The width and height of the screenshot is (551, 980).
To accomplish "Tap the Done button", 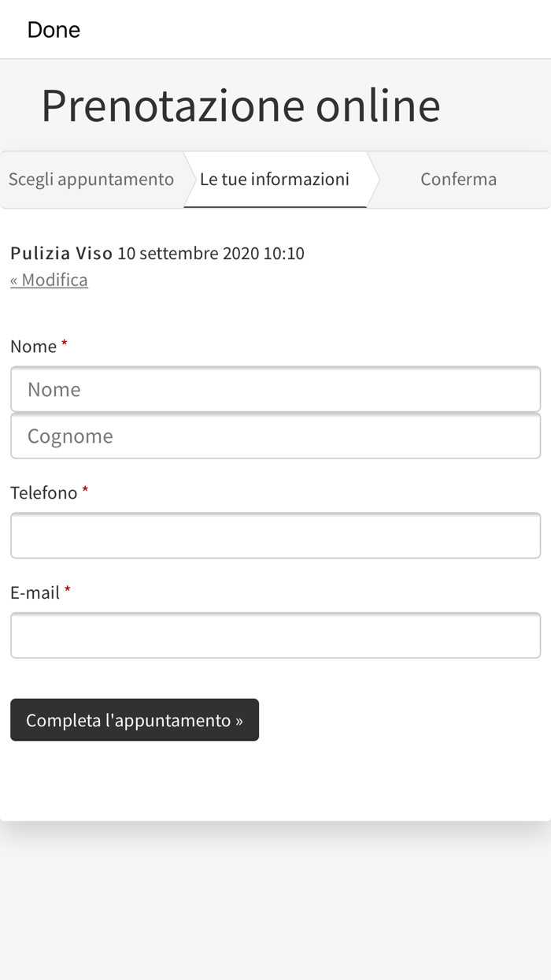I will click(54, 30).
